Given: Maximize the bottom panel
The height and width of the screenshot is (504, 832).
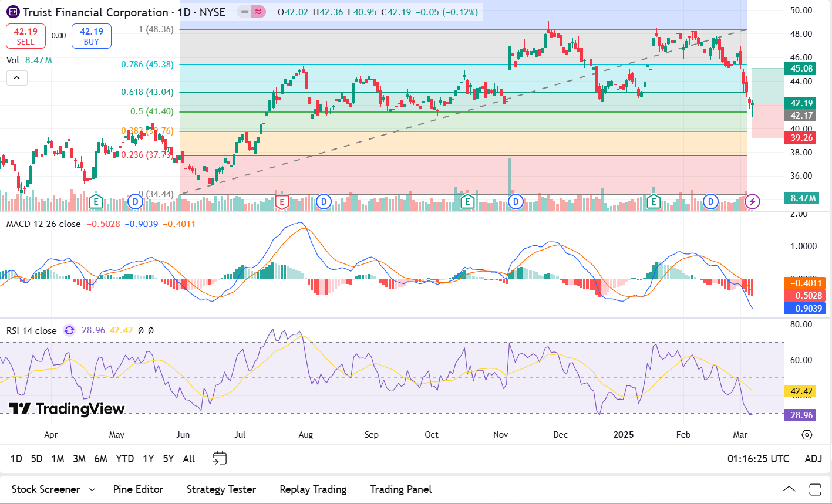Looking at the screenshot, I should point(814,489).
